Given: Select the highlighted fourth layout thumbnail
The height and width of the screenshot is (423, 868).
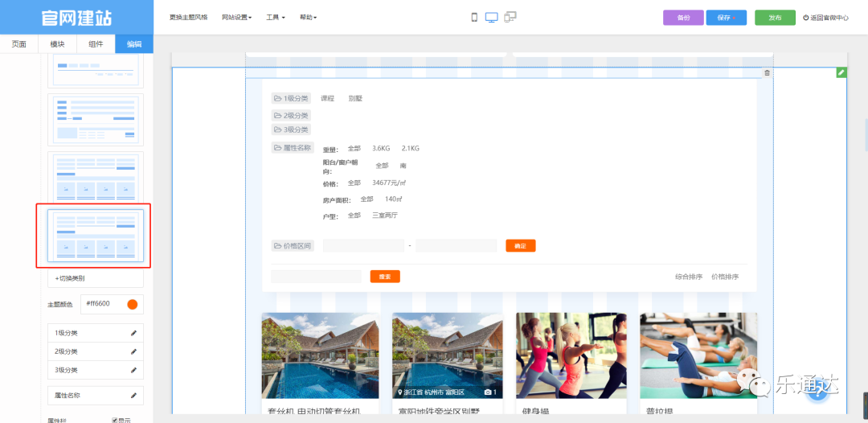Looking at the screenshot, I should click(95, 236).
